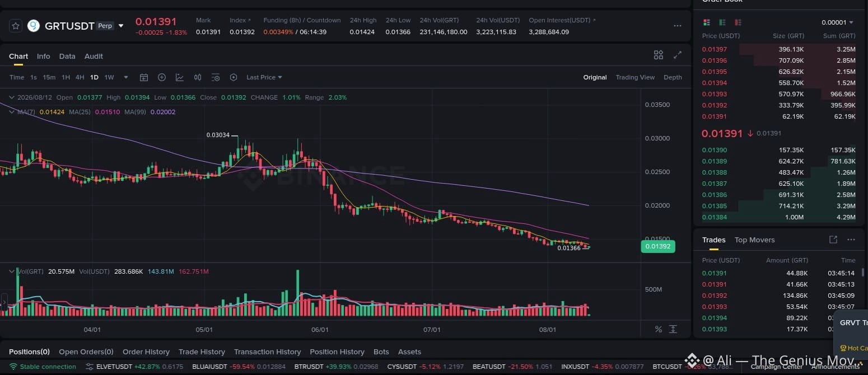Viewport: 868px width, 375px height.
Task: Open candlestick chart style icon
Action: point(198,77)
